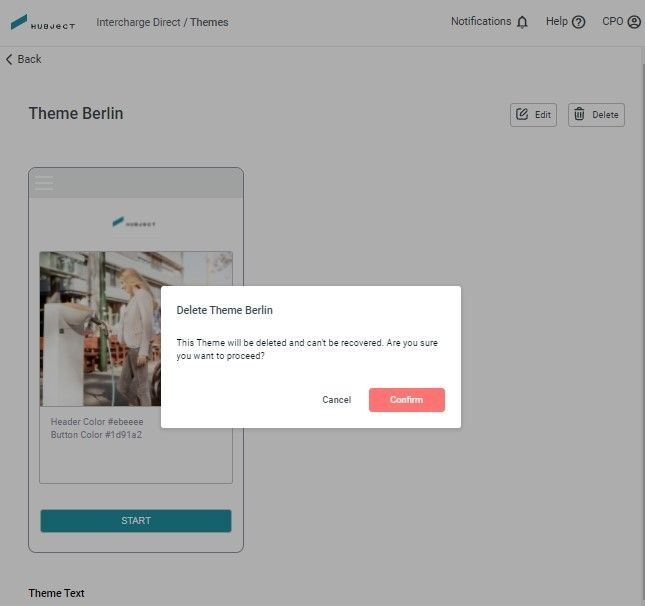Open the Notifications bell icon
Image resolution: width=645 pixels, height=606 pixels.
(x=522, y=22)
